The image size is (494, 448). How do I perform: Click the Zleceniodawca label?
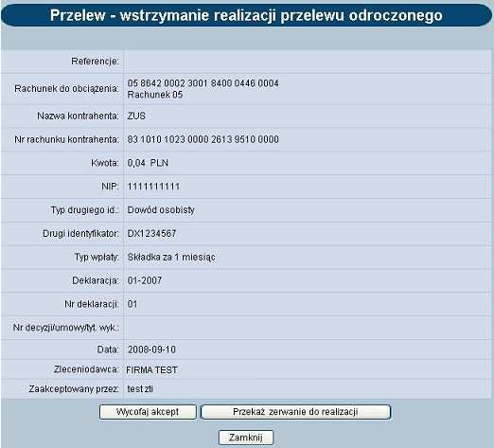pyautogui.click(x=86, y=369)
